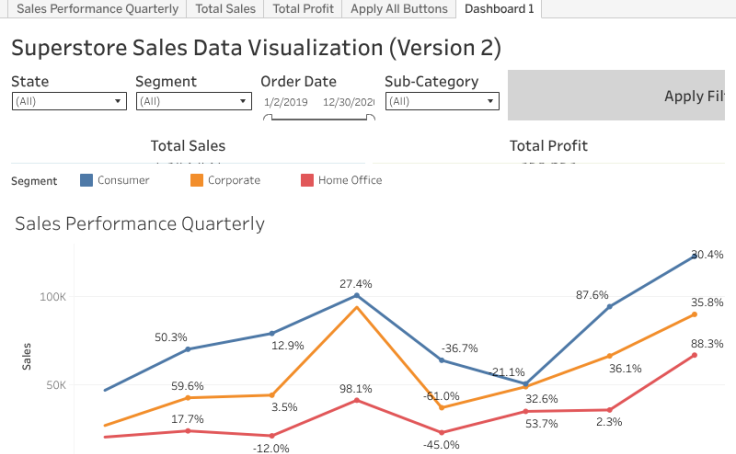
Task: Click the Corporate data point labeled 35.8%
Action: click(x=694, y=314)
